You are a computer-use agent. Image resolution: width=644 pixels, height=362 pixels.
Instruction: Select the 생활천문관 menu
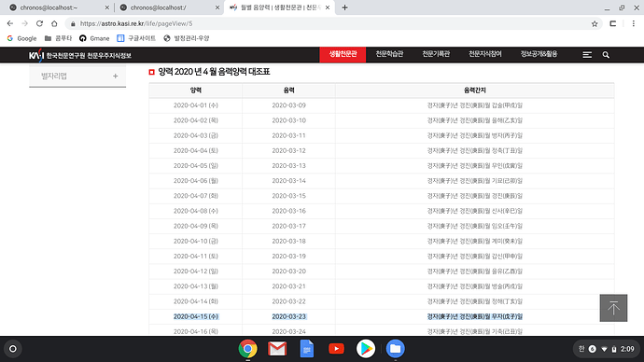click(x=343, y=54)
